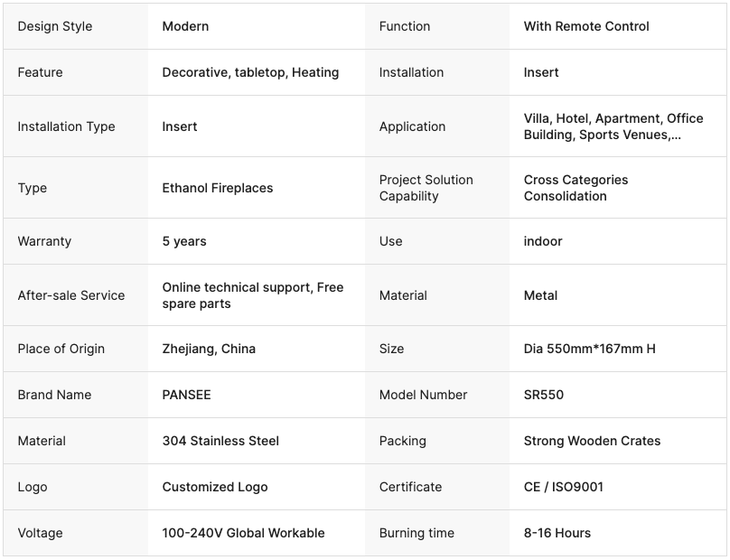The width and height of the screenshot is (730, 560).
Task: Click "Cross Categories Consolidation" value
Action: tap(576, 188)
